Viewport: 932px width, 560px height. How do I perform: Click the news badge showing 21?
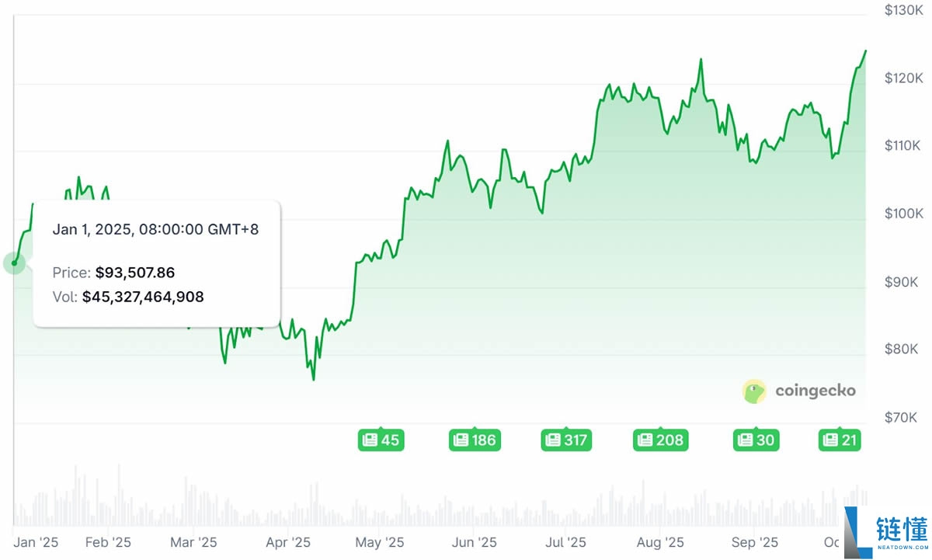coord(840,440)
